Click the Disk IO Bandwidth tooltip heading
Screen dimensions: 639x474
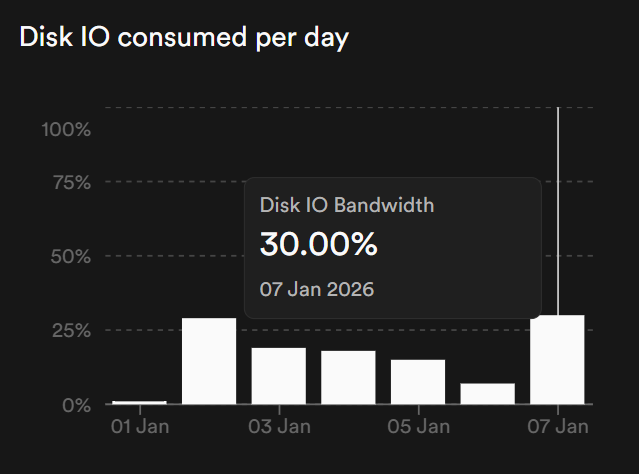(346, 205)
